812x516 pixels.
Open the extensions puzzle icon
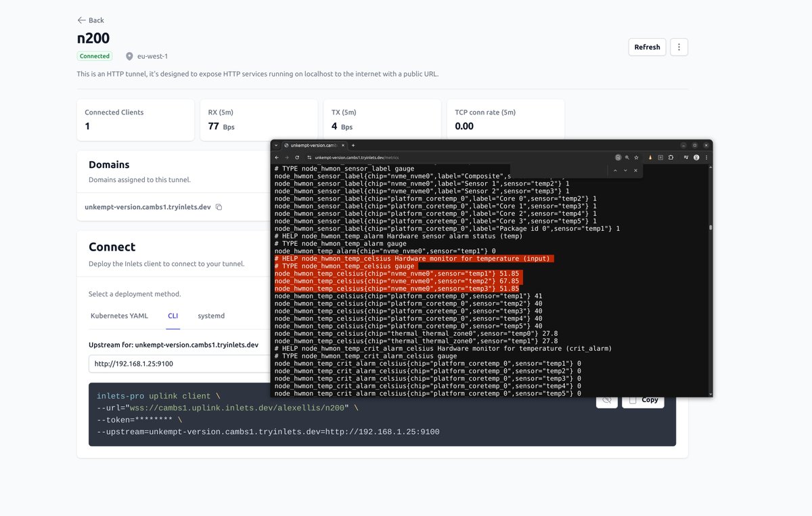click(x=671, y=157)
